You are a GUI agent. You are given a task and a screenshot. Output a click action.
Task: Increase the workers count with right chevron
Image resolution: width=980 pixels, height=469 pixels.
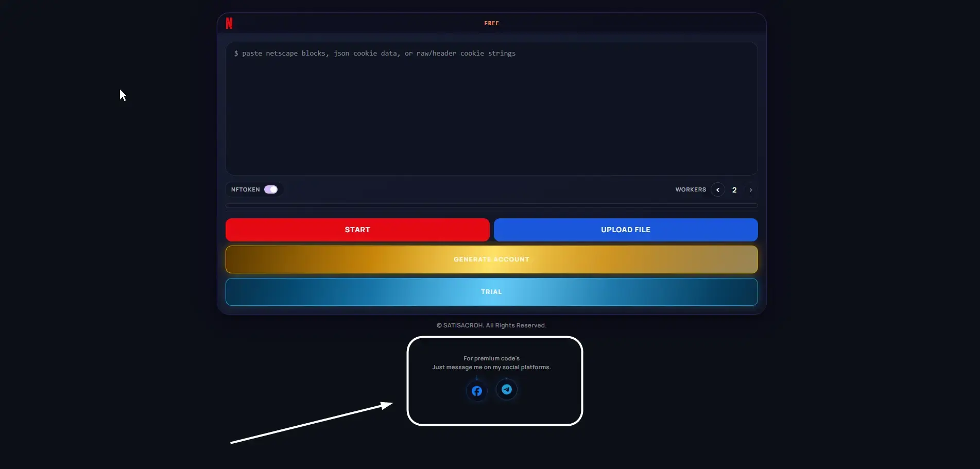(751, 190)
